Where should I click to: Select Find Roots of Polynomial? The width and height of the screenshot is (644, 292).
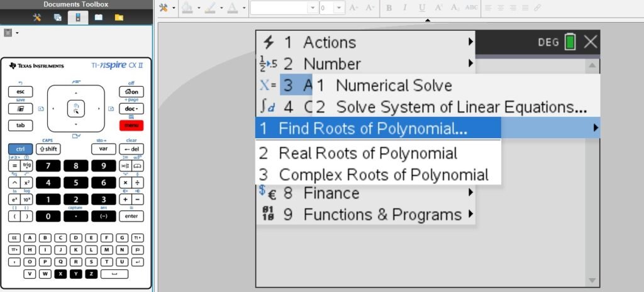(378, 128)
